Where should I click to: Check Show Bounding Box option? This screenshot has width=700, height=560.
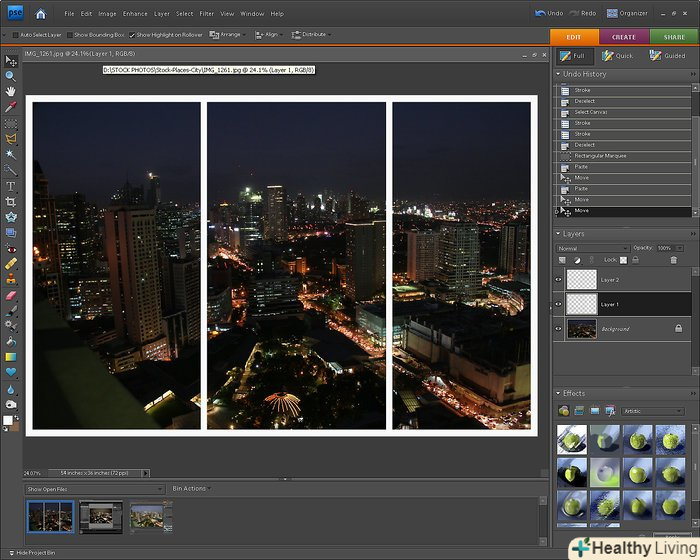click(71, 34)
